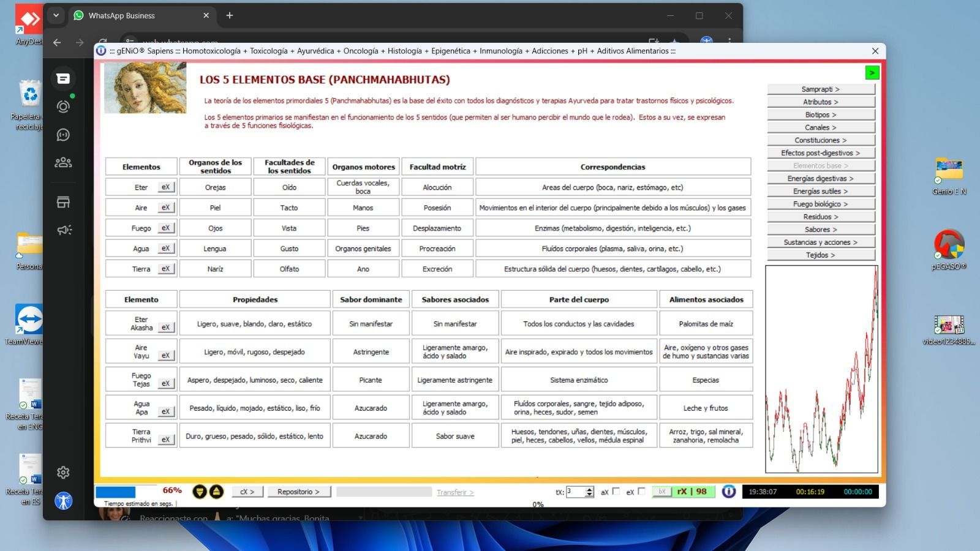The height and width of the screenshot is (551, 980).
Task: Close the WhatsApp Business tab
Action: (206, 15)
